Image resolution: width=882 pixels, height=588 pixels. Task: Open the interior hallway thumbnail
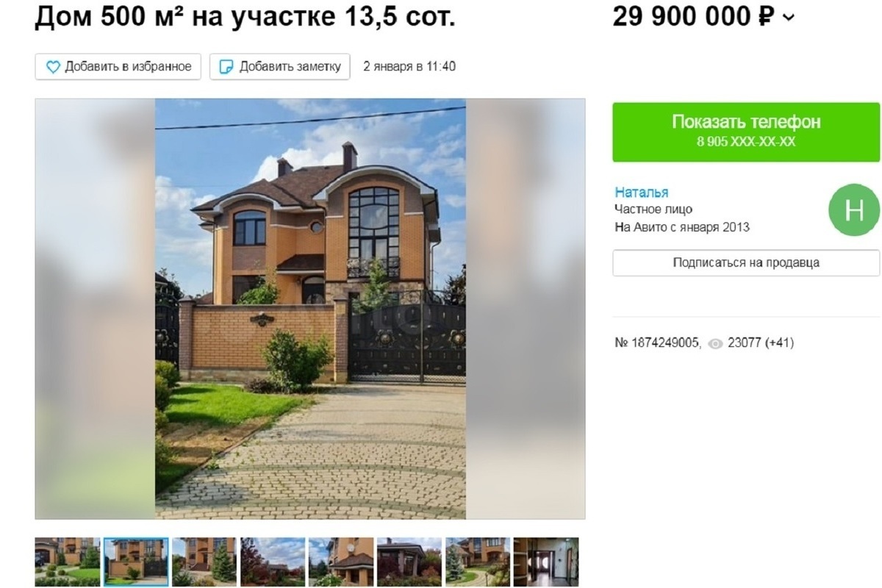click(x=546, y=562)
